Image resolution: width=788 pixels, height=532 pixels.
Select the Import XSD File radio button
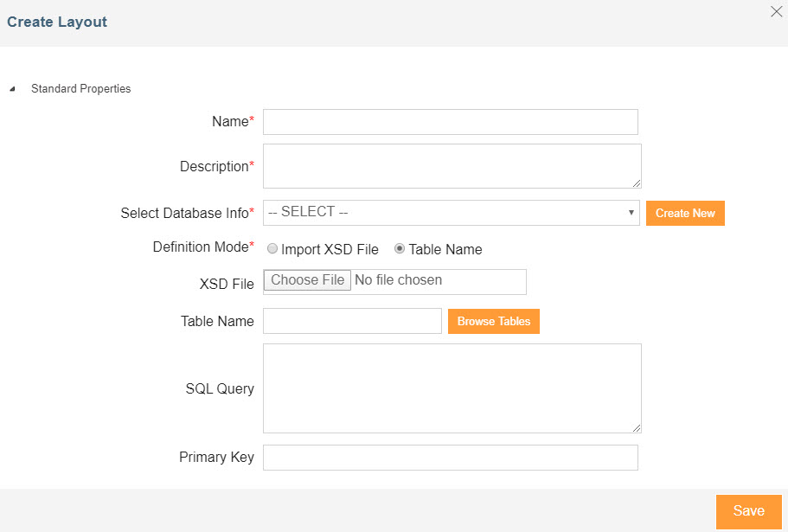point(272,249)
